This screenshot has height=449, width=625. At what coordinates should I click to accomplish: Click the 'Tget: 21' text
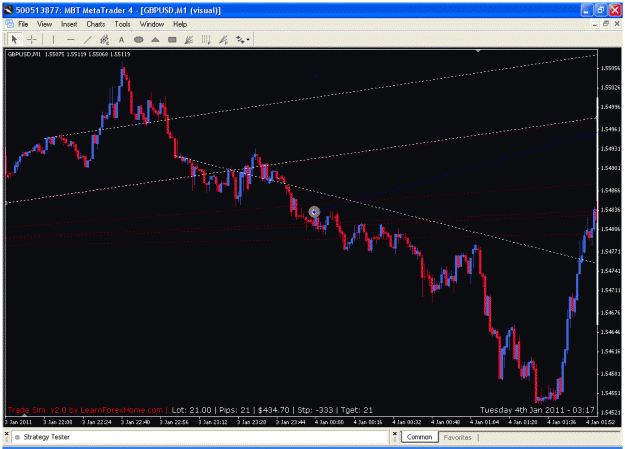point(357,410)
